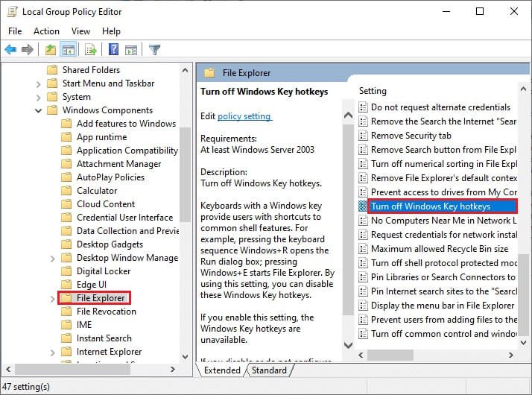Select the Attachment Manager folder
The image size is (532, 395).
pos(118,164)
